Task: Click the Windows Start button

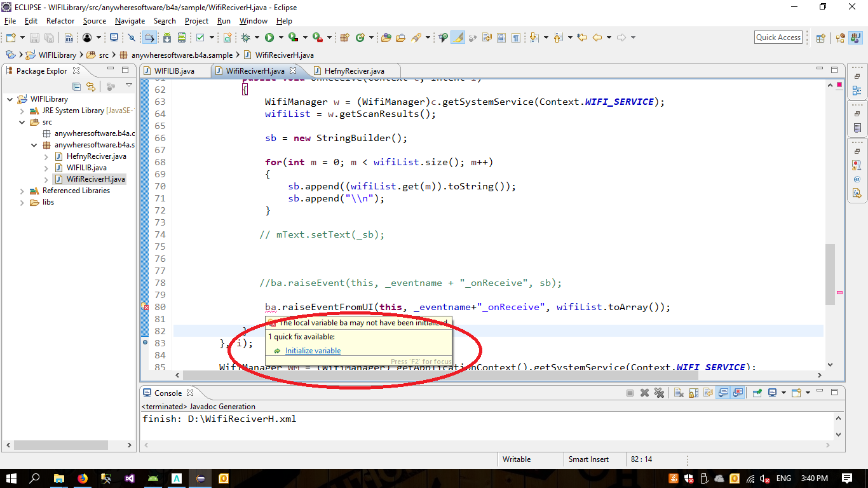Action: point(11,478)
